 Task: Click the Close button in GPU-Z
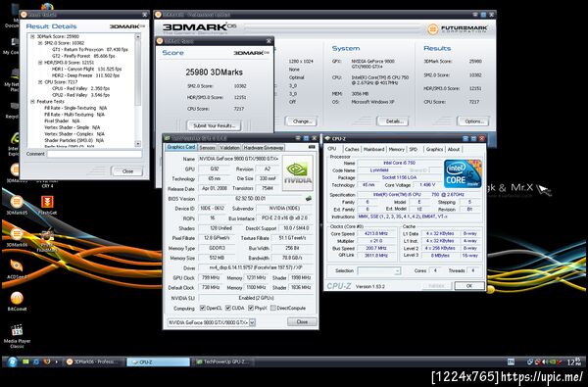[302, 321]
